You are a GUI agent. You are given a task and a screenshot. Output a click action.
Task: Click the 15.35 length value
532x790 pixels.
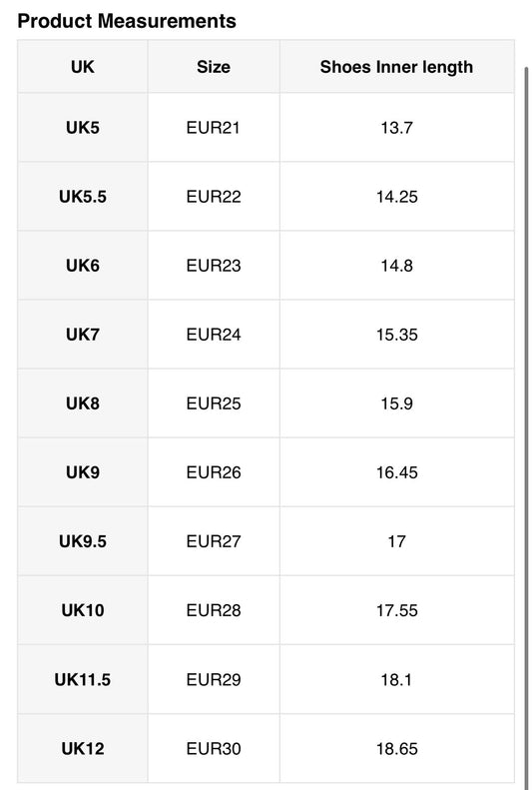point(396,335)
